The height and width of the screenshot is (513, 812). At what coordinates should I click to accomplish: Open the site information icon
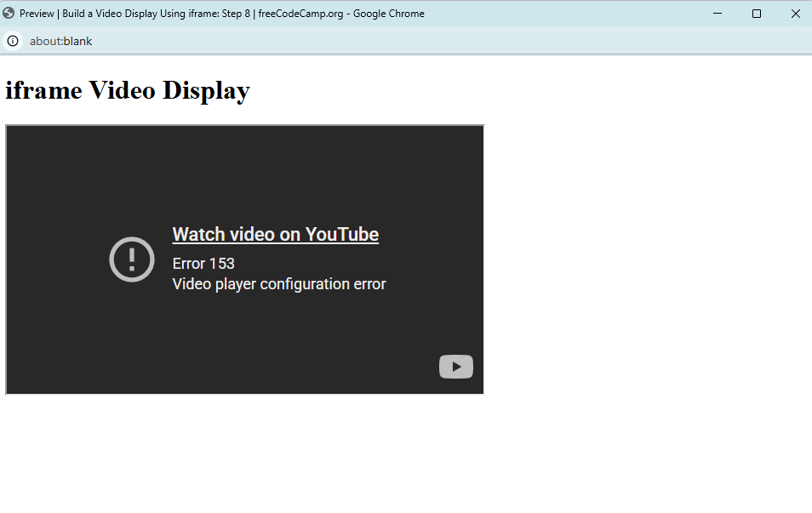coord(13,41)
